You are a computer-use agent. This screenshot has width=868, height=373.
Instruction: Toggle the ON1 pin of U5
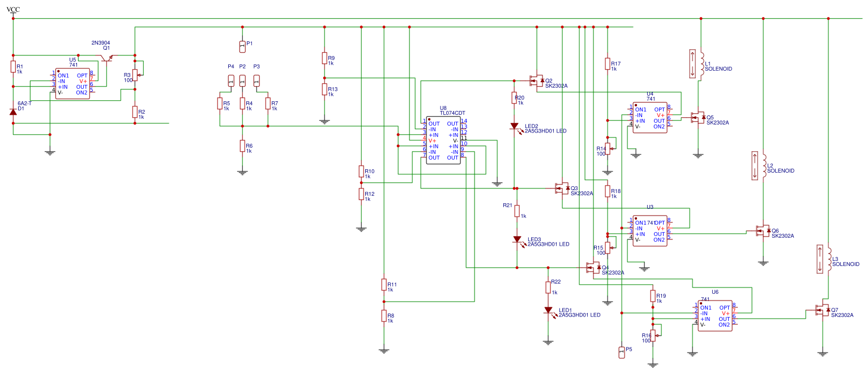pos(63,75)
